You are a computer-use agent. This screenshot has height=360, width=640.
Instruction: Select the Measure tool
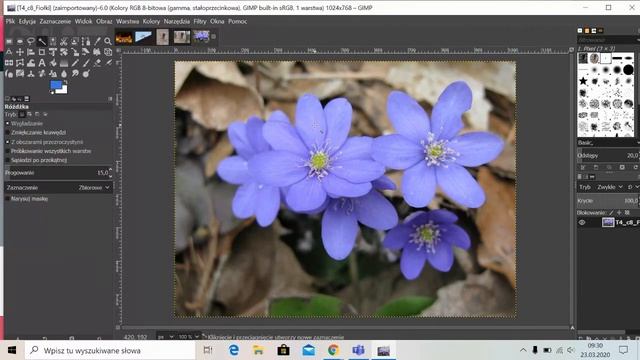pos(9,52)
